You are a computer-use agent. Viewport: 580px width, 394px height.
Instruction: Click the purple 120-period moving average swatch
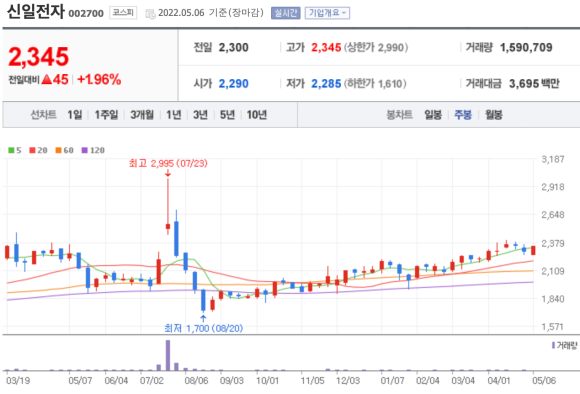pos(85,150)
